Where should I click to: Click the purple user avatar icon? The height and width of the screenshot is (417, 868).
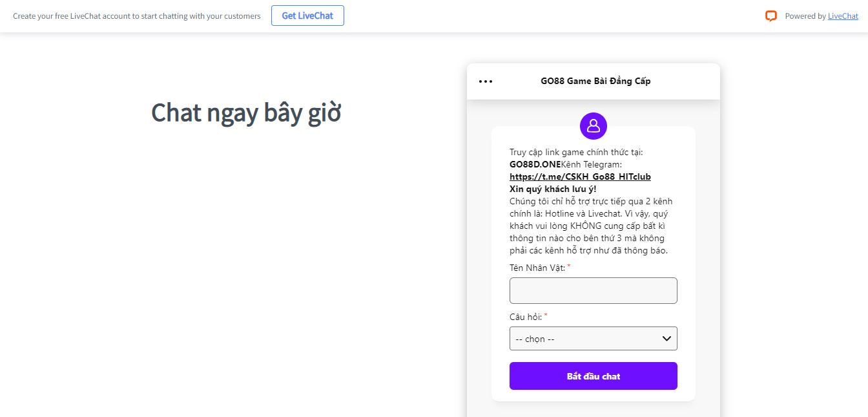tap(593, 126)
